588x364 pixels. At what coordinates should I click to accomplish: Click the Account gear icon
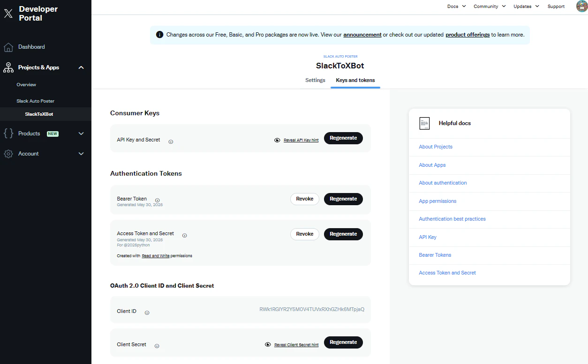[8, 154]
